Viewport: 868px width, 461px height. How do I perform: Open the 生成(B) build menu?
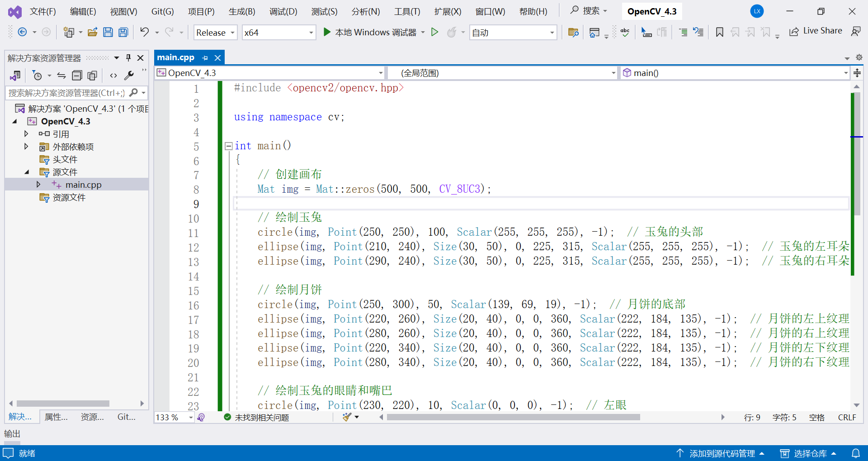click(x=242, y=11)
